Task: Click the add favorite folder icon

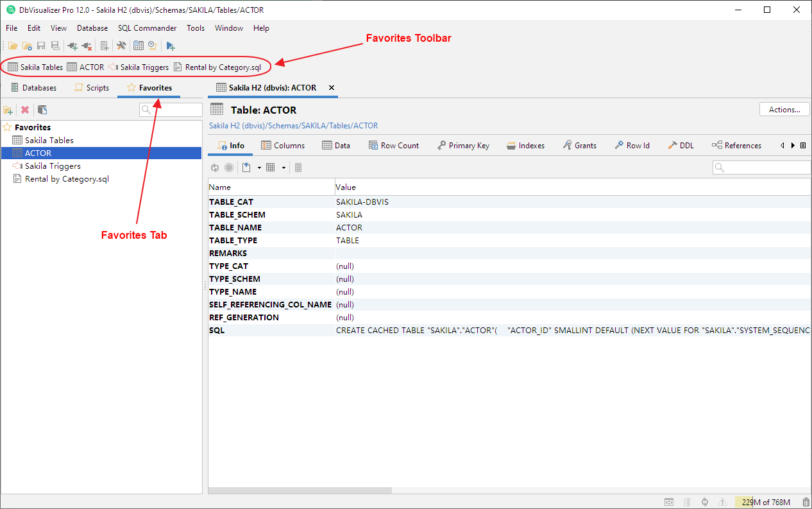Action: 8,110
